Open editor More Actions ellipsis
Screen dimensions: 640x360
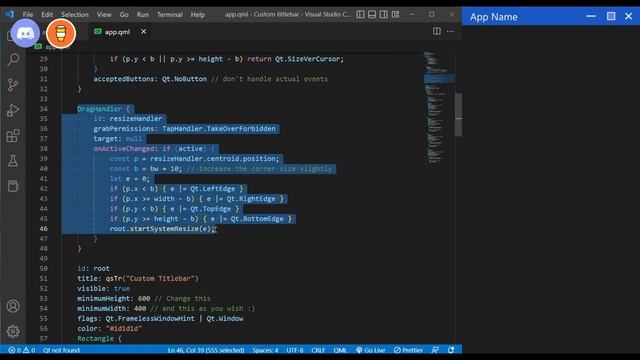[x=450, y=31]
